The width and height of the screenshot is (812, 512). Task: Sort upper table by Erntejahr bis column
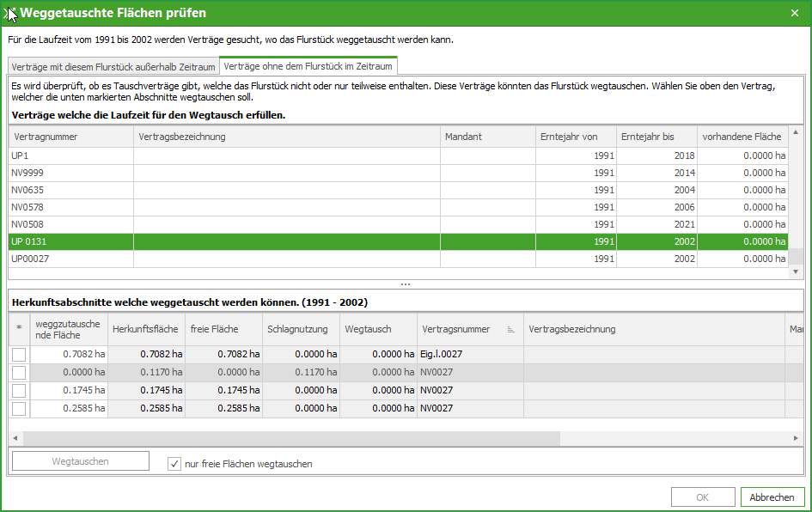[x=656, y=137]
